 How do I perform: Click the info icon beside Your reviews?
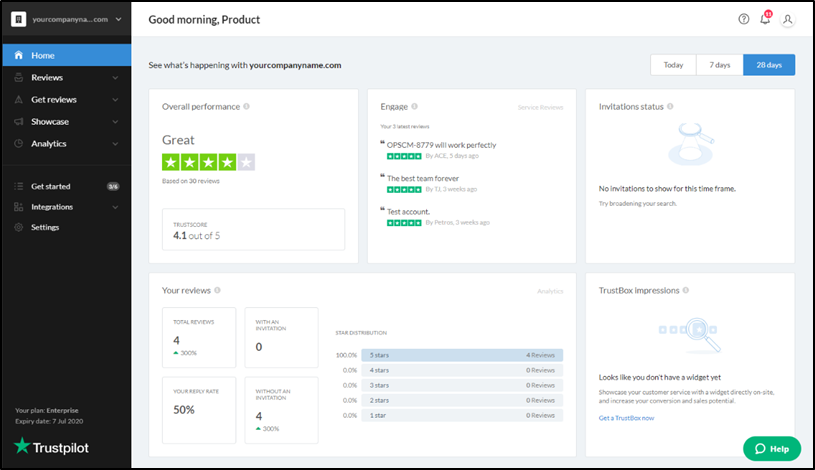(x=217, y=290)
